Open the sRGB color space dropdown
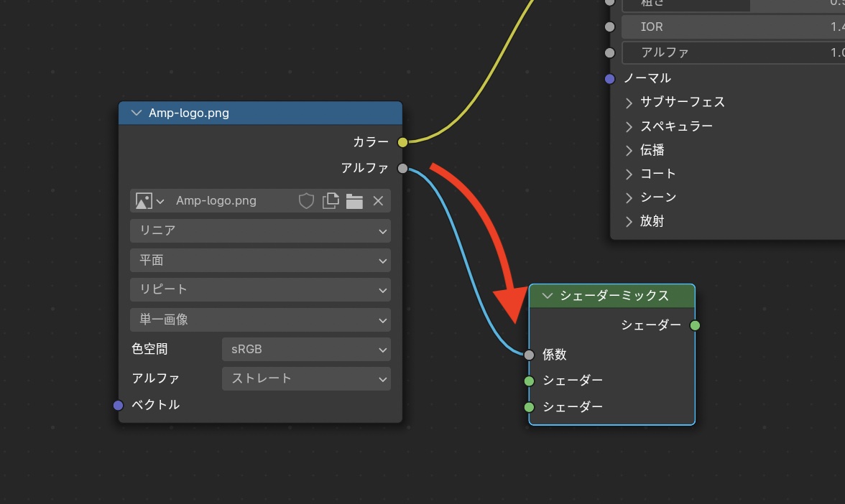Screen dimensions: 845x504 pos(305,350)
